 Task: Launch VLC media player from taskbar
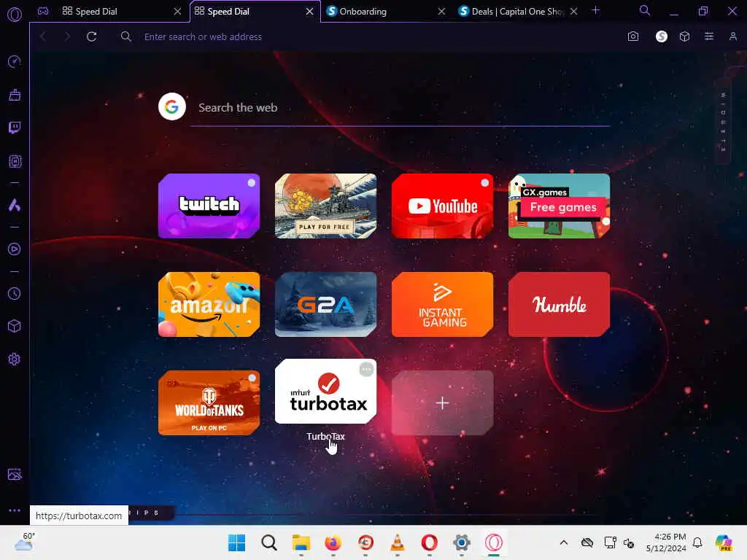(x=398, y=542)
